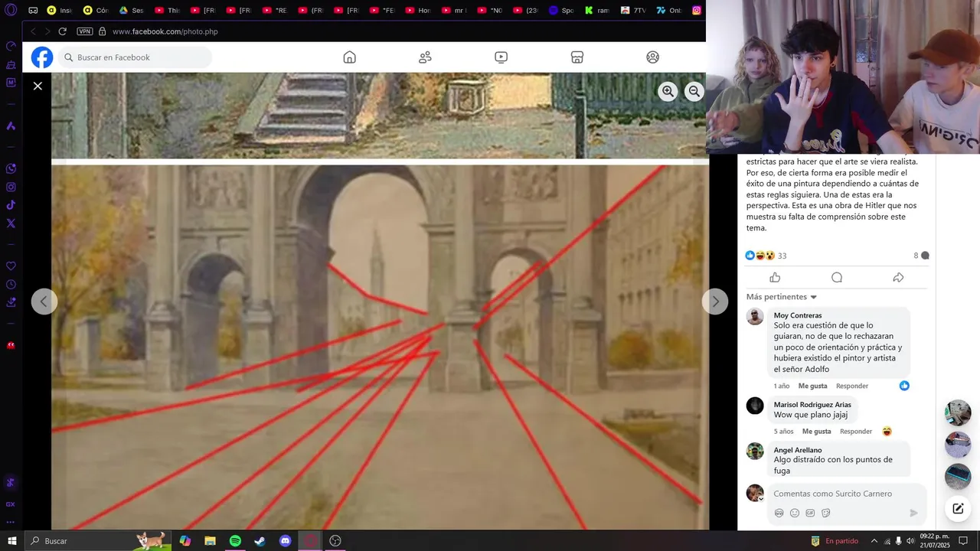The height and width of the screenshot is (551, 980).
Task: Click Responder on Moy Contreras comment
Action: (x=852, y=386)
